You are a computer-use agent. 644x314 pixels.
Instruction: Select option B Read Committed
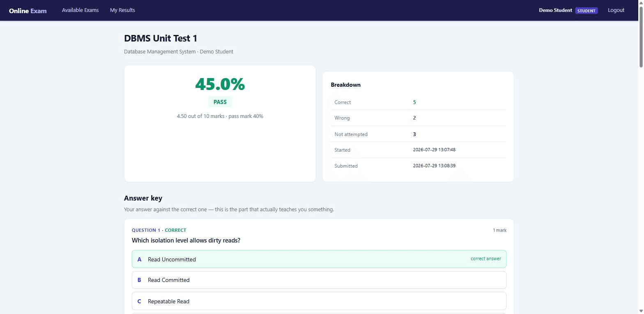point(319,280)
